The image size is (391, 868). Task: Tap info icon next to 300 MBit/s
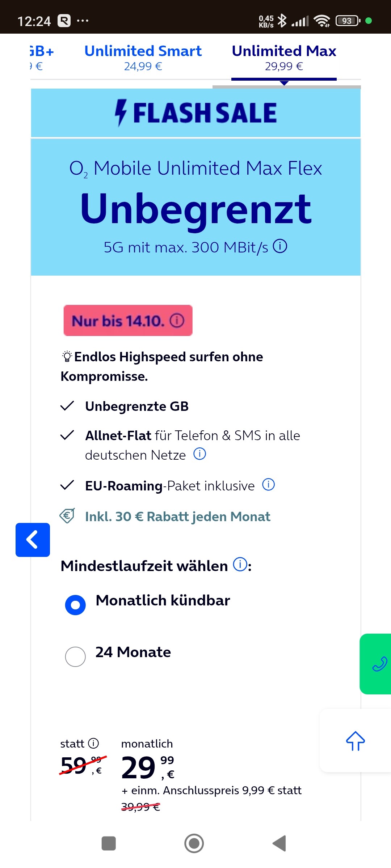coord(280,246)
